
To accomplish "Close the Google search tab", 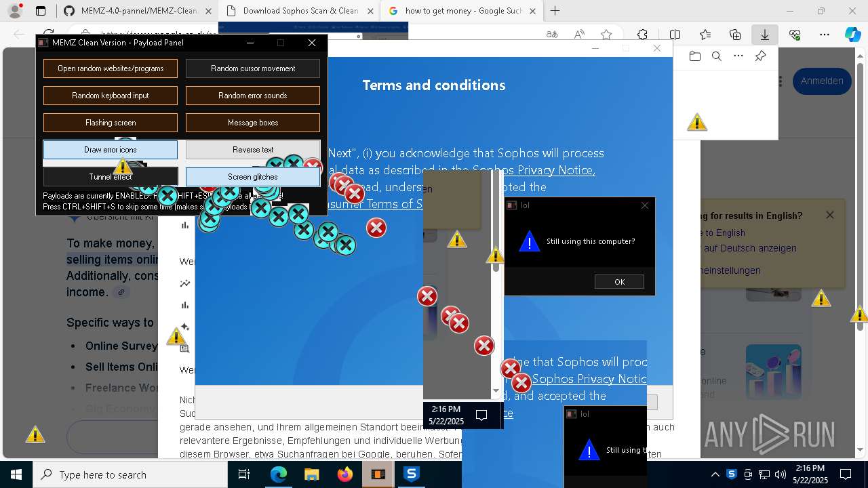I will [x=532, y=11].
